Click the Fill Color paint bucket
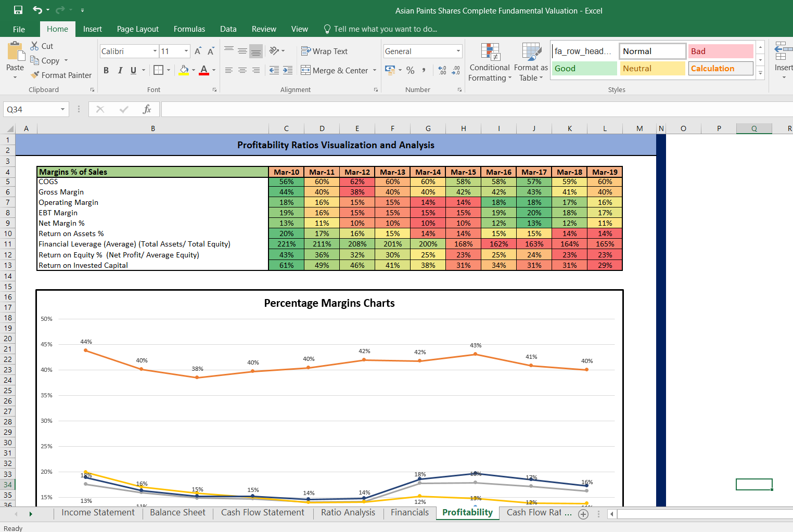This screenshot has width=793, height=532. [x=184, y=70]
